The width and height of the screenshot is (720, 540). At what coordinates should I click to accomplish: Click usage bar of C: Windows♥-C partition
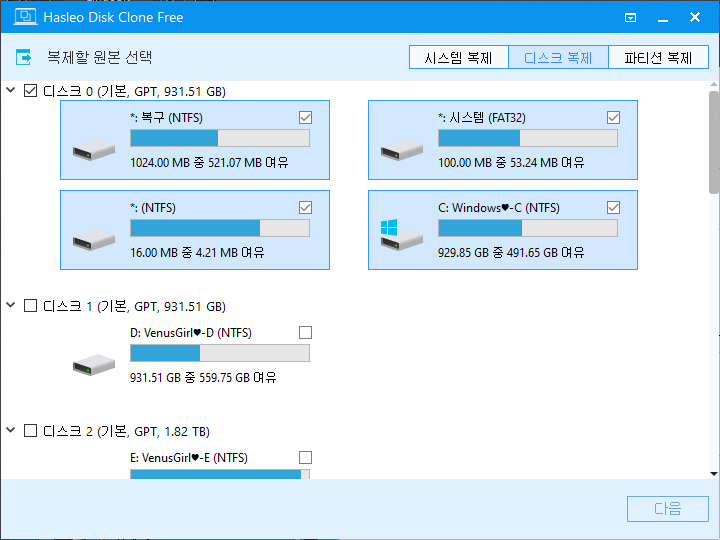point(528,228)
